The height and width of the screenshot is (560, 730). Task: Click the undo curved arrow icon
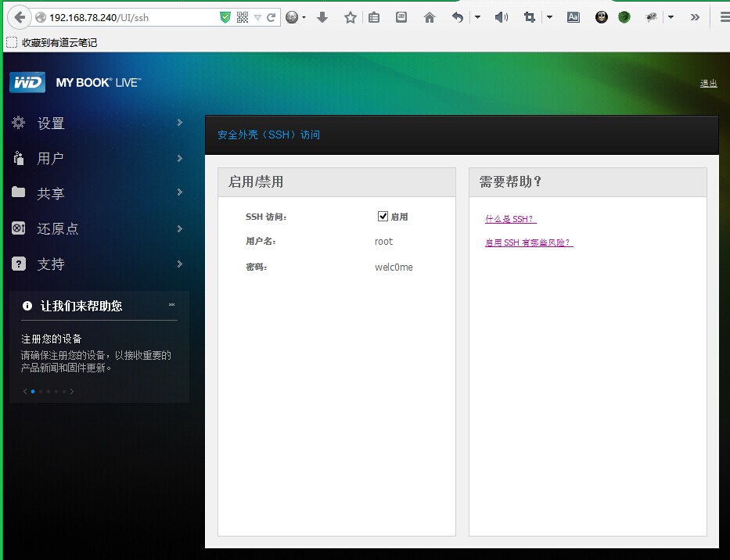click(x=458, y=18)
